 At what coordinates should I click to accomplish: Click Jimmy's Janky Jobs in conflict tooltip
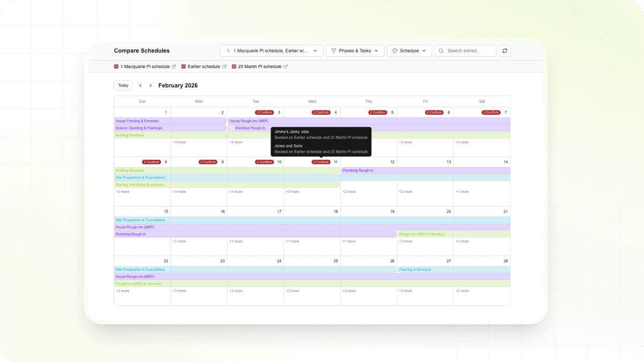click(291, 132)
